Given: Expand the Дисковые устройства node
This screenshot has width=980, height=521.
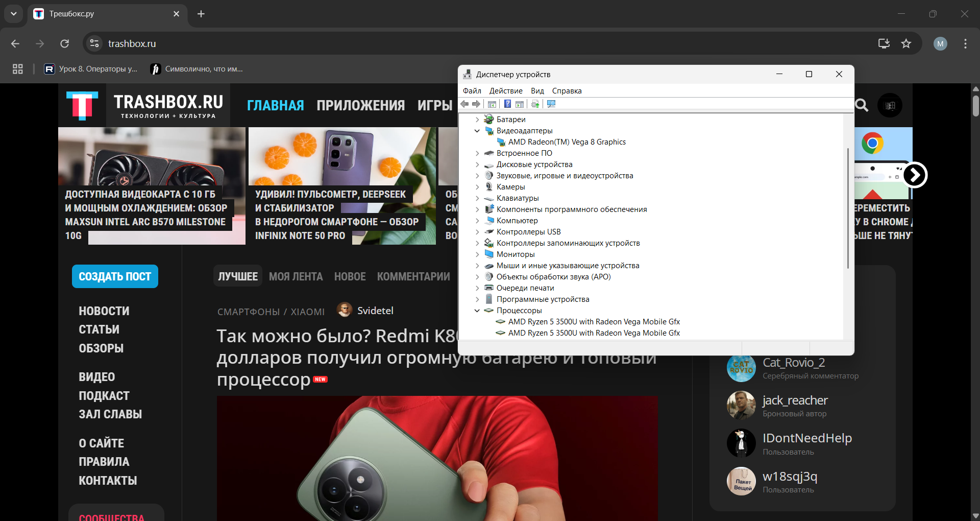Looking at the screenshot, I should (477, 164).
